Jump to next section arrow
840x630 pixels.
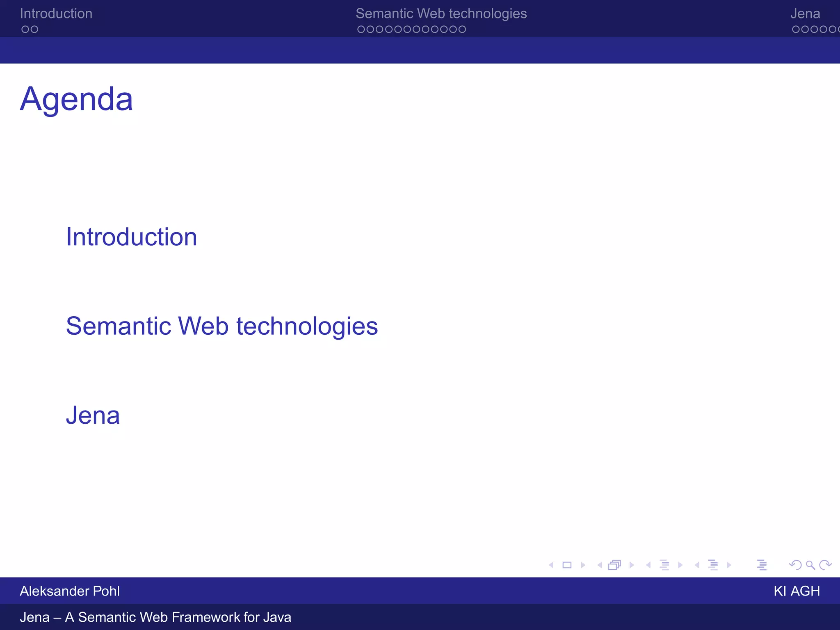(x=729, y=565)
